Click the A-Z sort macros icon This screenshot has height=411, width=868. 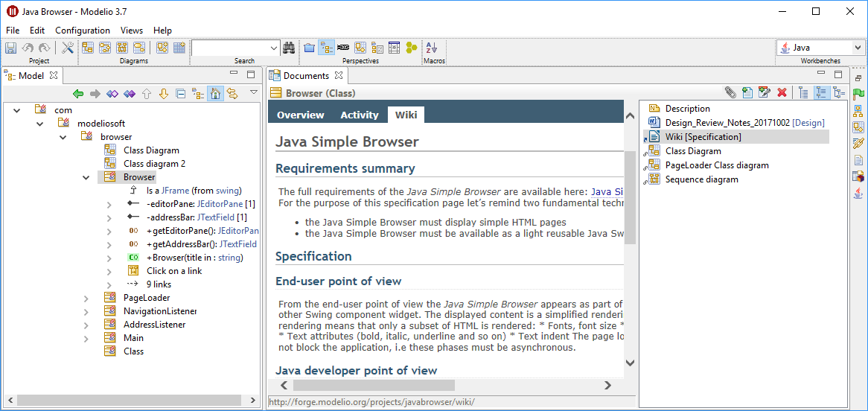[x=432, y=48]
